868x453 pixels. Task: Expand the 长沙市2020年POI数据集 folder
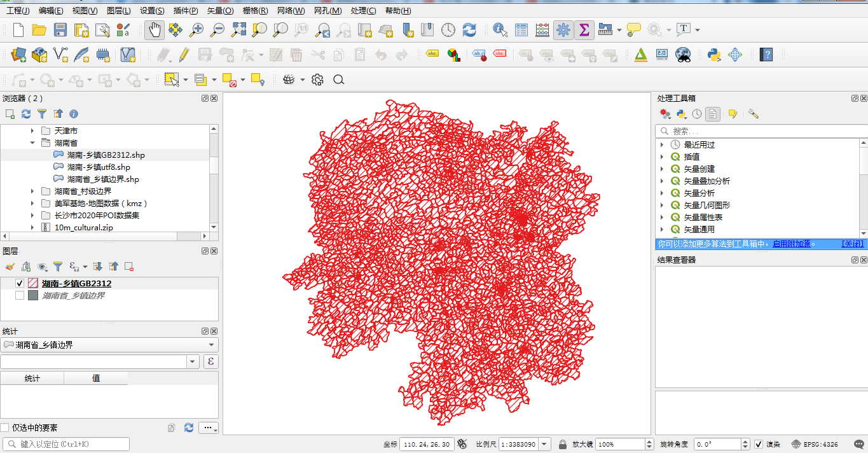(x=32, y=215)
